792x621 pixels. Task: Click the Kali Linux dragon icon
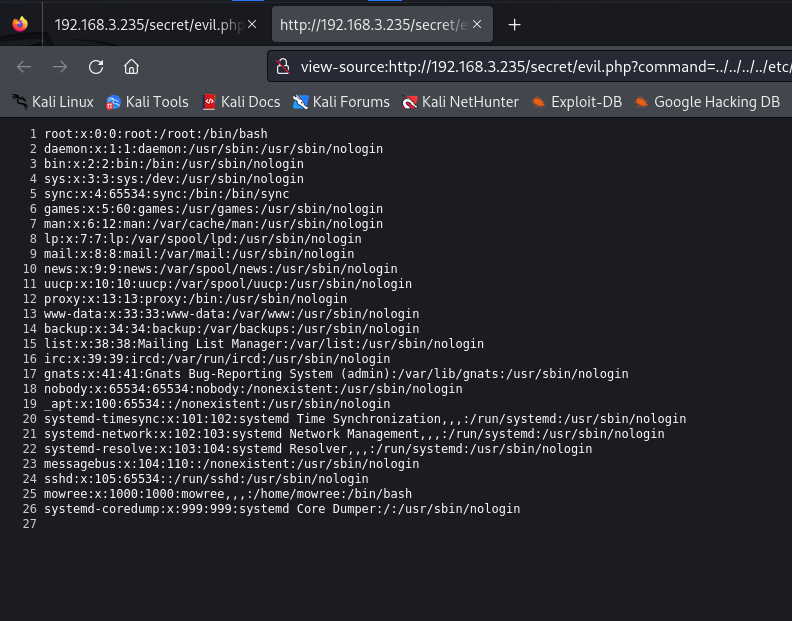click(20, 102)
